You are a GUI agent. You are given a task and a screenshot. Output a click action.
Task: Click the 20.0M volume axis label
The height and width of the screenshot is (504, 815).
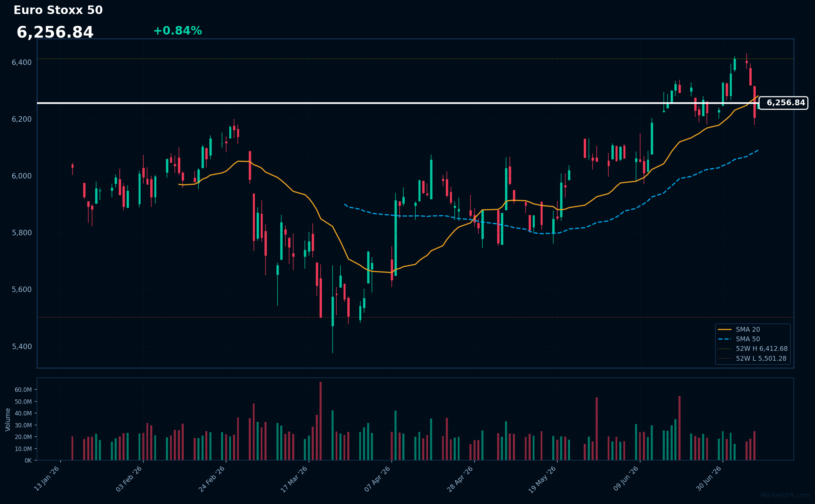pyautogui.click(x=23, y=437)
